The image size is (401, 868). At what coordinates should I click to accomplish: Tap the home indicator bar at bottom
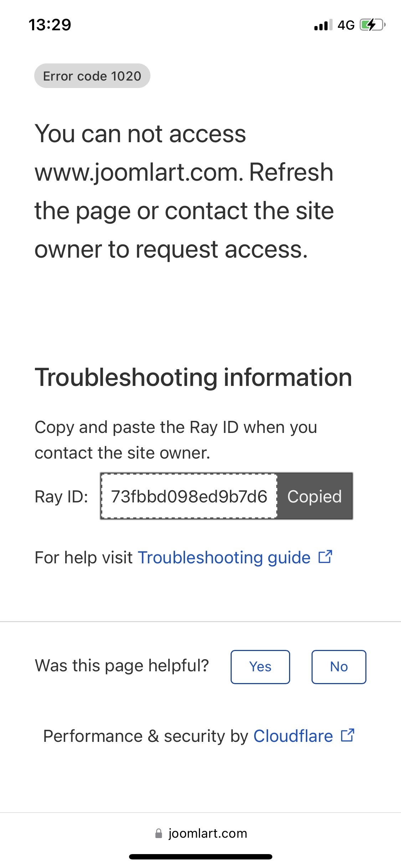click(x=201, y=857)
